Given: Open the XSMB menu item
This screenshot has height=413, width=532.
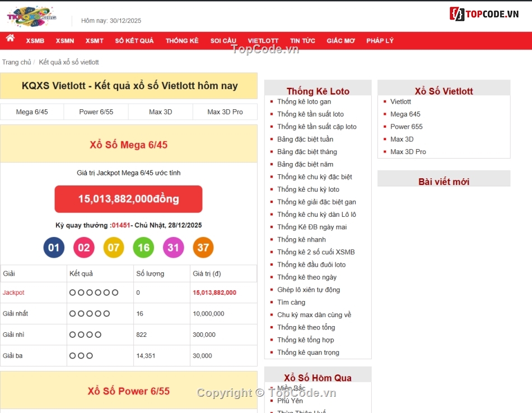Looking at the screenshot, I should [x=35, y=40].
